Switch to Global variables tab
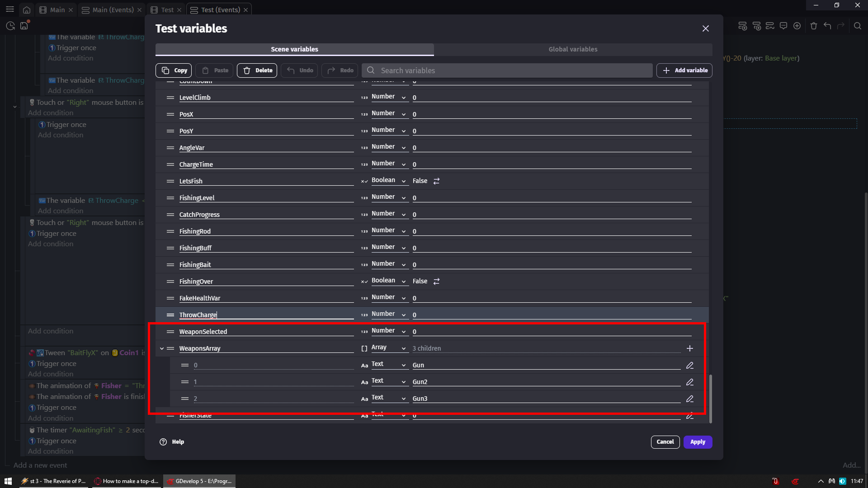The width and height of the screenshot is (868, 488). [573, 49]
